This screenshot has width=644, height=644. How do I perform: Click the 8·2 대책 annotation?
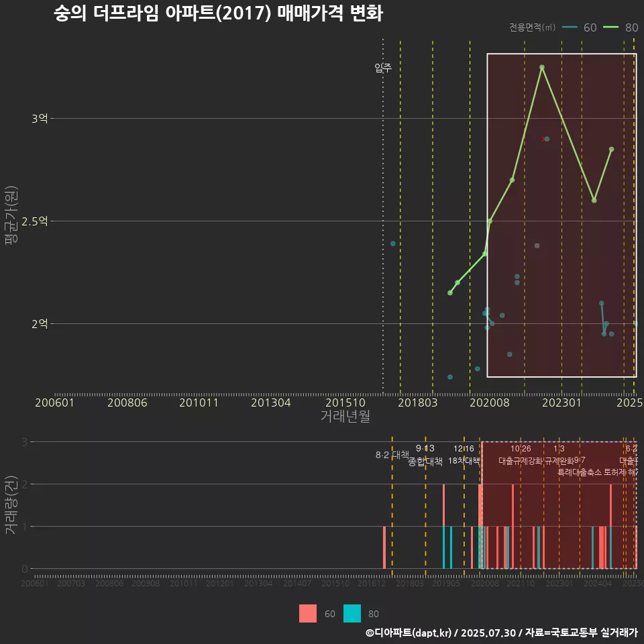click(x=392, y=455)
